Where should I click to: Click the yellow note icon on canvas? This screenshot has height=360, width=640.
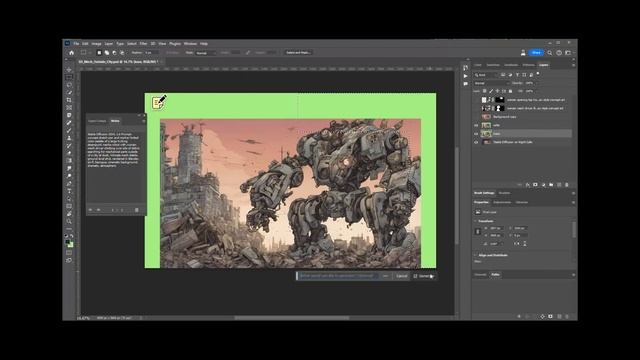pos(159,102)
